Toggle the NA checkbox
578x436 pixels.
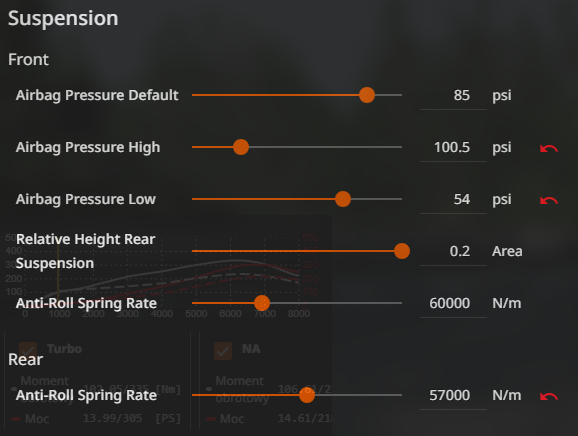[223, 350]
